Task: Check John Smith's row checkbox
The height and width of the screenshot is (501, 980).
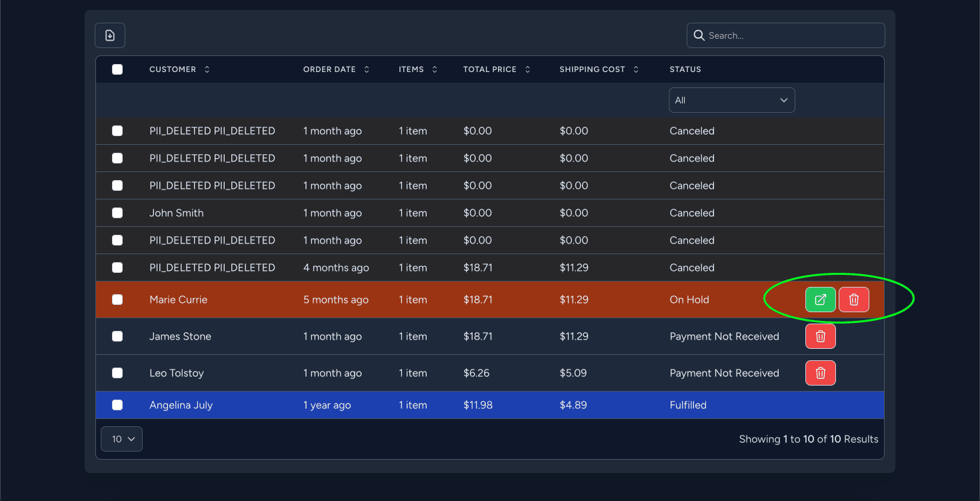Action: [x=117, y=213]
